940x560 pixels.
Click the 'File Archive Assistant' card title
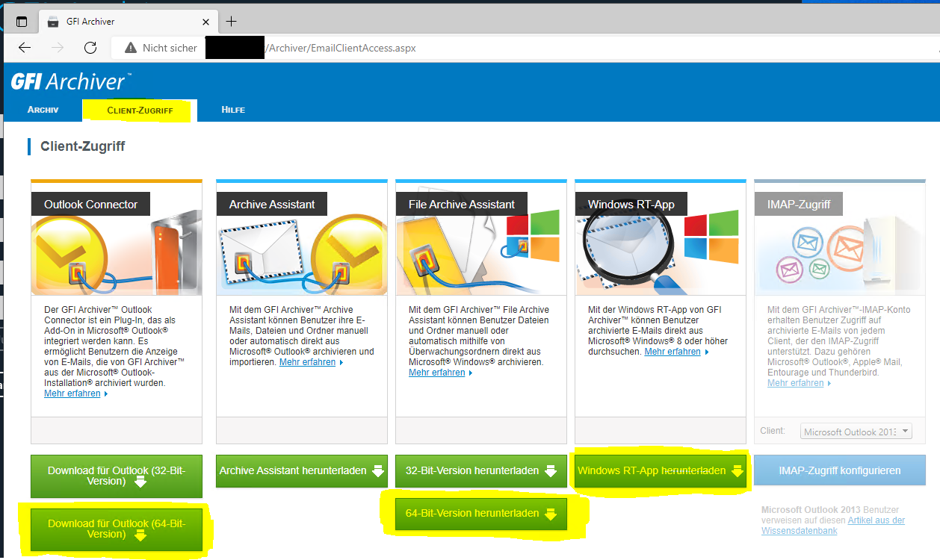462,205
